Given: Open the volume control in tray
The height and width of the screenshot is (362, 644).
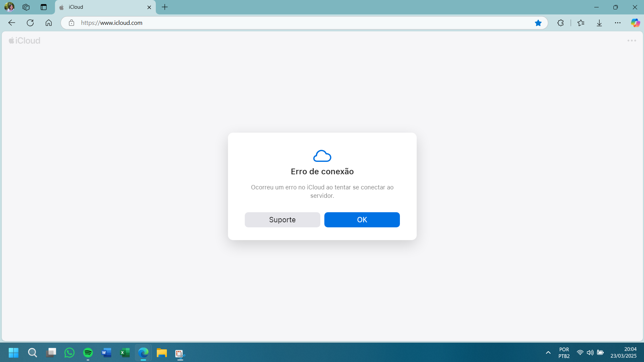Looking at the screenshot, I should click(x=590, y=353).
